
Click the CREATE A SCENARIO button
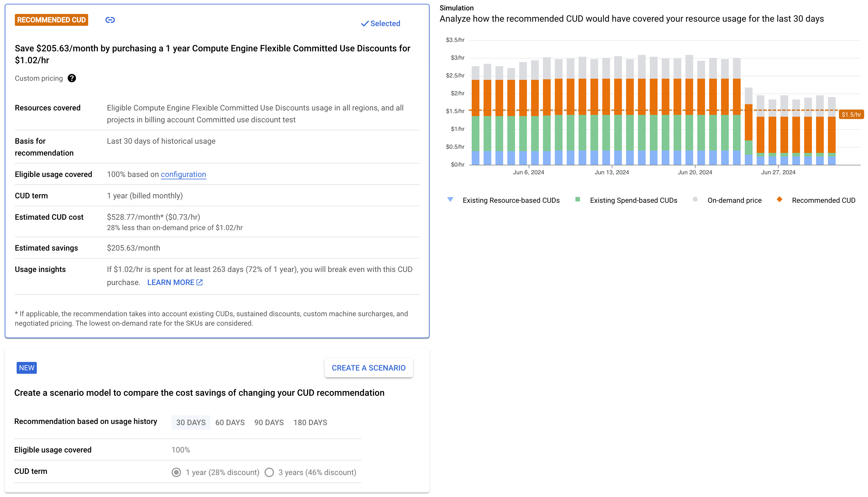[x=368, y=368]
